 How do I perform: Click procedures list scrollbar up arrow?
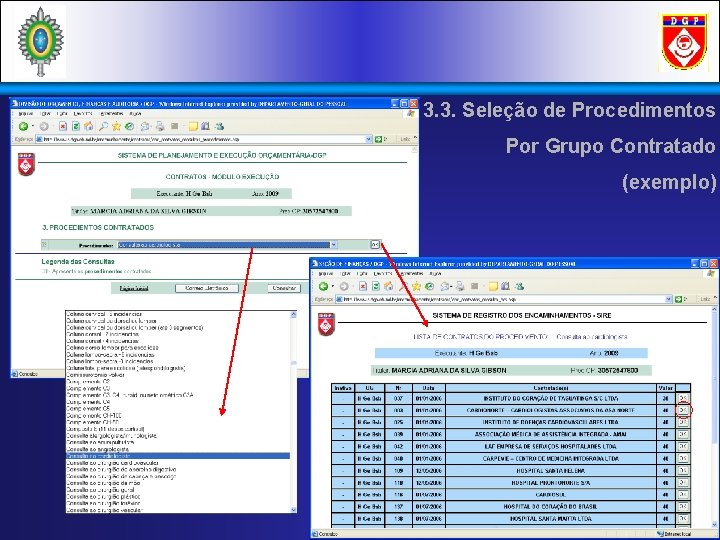[x=293, y=315]
